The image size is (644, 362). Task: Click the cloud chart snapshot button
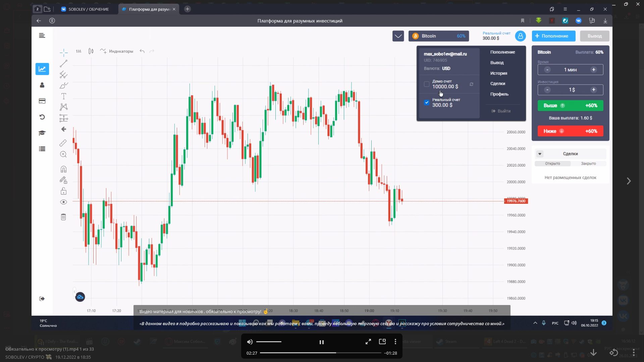tap(80, 297)
